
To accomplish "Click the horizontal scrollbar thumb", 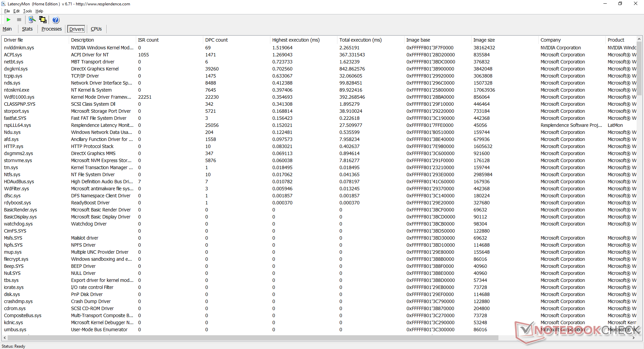I will pyautogui.click(x=253, y=338).
